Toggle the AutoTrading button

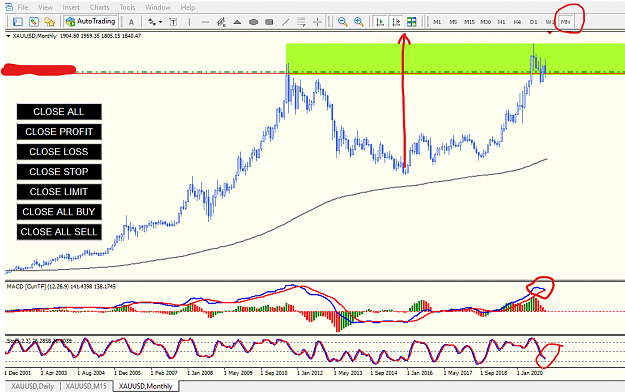(91, 22)
